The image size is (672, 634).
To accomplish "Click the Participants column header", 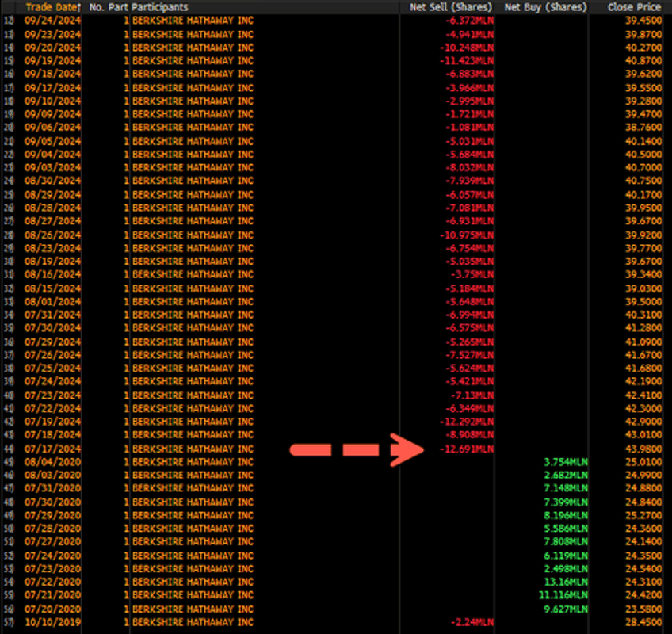I will click(159, 7).
